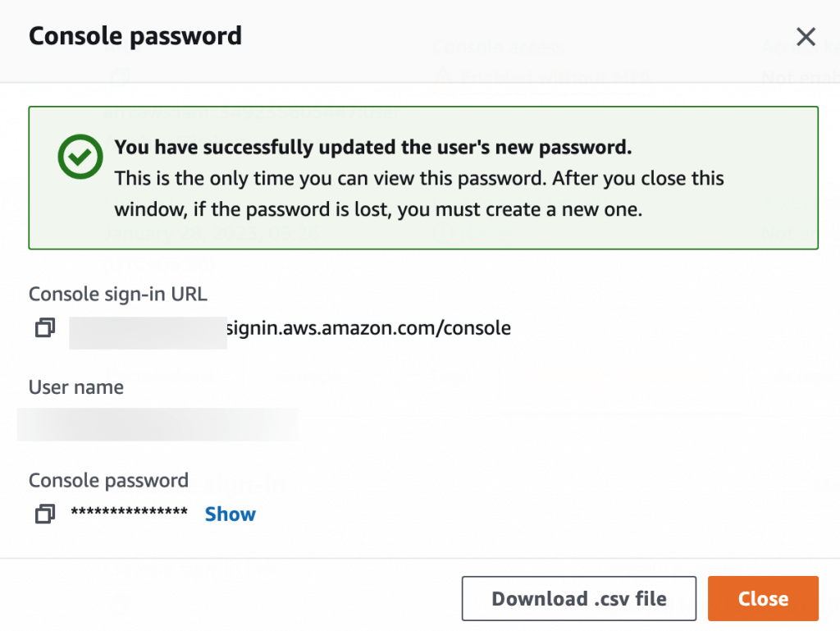Select the copy-to-clipboard icon under Console password
Screen dimensions: 840x631
tap(44, 514)
